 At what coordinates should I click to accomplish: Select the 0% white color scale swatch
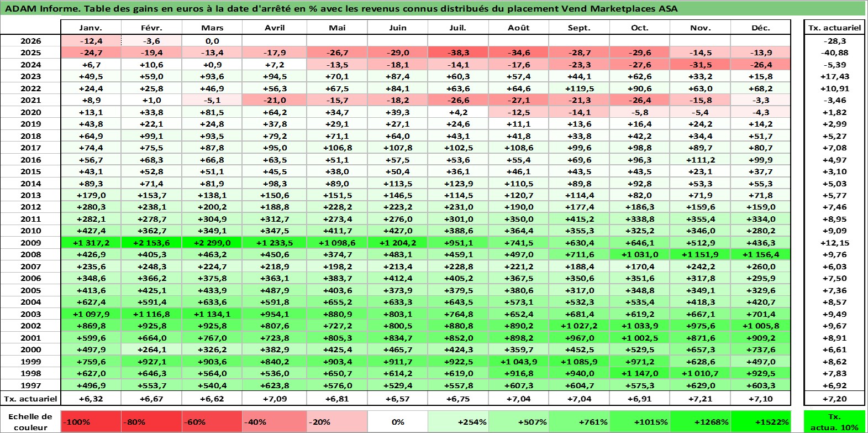[398, 421]
